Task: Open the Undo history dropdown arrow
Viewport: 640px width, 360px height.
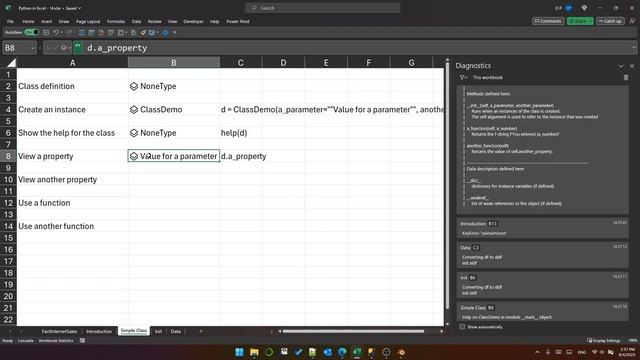Action: [62, 32]
